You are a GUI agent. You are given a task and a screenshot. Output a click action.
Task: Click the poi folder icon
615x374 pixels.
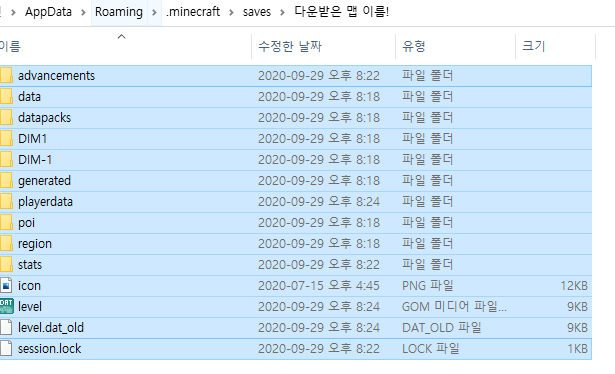(x=6, y=223)
